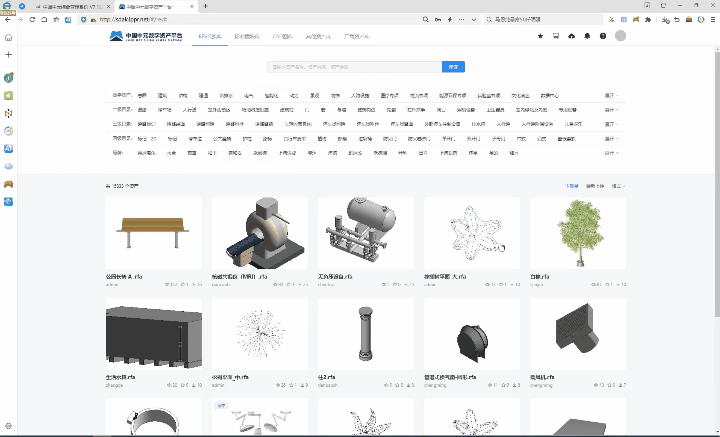Image resolution: width=720 pixels, height=437 pixels.
Task: Open the game controller icon in sidebar
Action: click(8, 184)
